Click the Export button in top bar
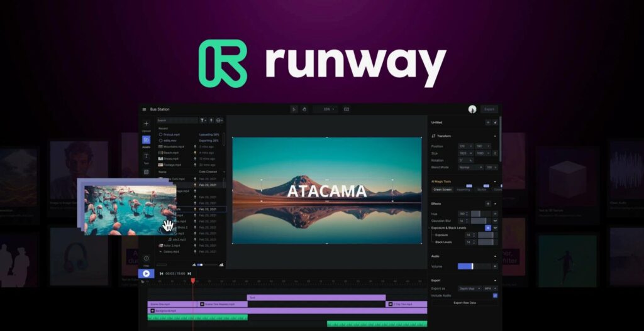Image resolution: width=644 pixels, height=331 pixels. click(489, 109)
